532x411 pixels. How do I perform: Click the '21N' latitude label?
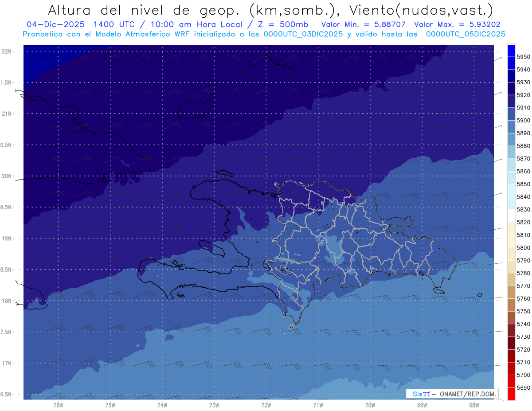point(7,114)
